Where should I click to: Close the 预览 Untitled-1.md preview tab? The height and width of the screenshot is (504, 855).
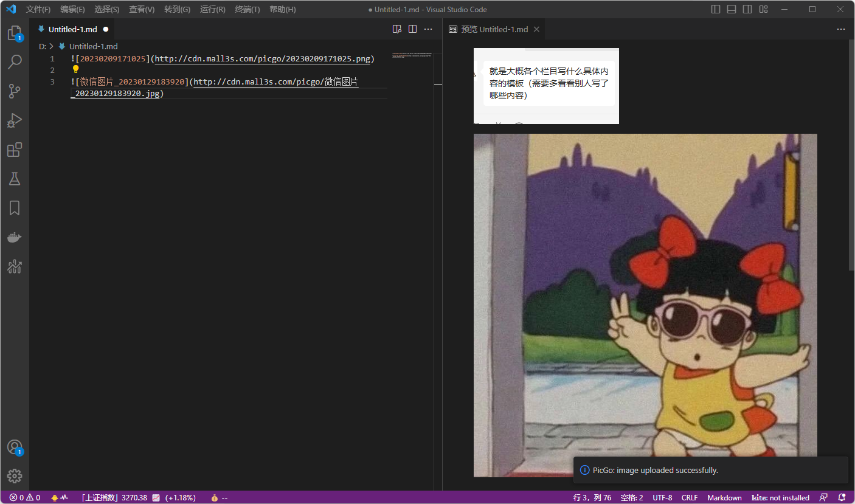click(x=536, y=29)
